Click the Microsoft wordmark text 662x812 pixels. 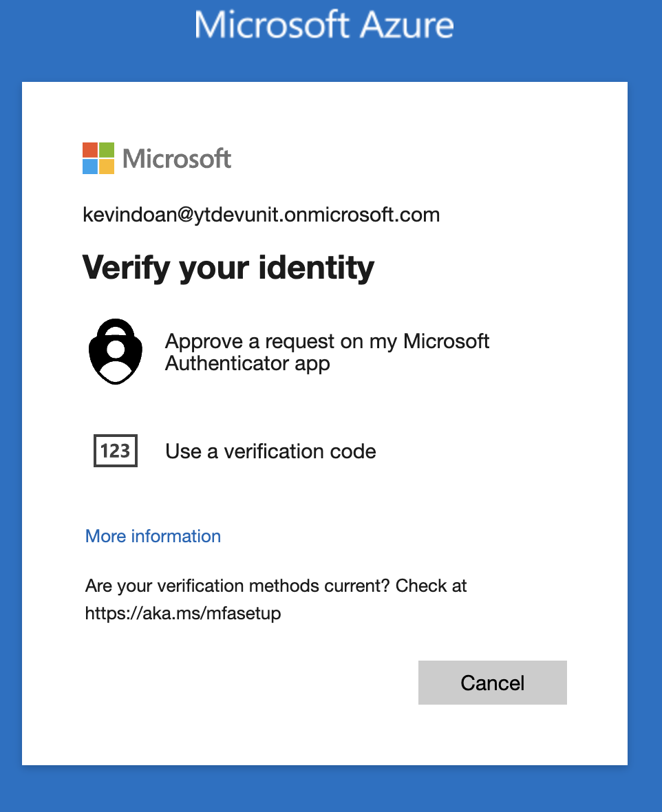point(177,158)
